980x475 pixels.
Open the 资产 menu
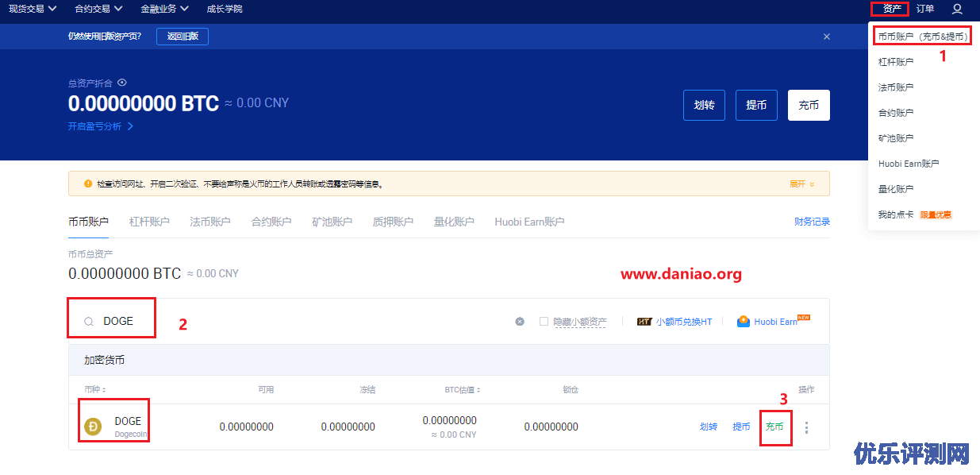coord(893,9)
